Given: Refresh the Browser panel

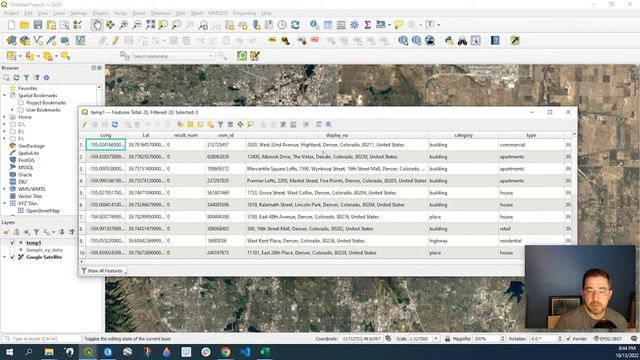Looking at the screenshot, I should pos(16,78).
